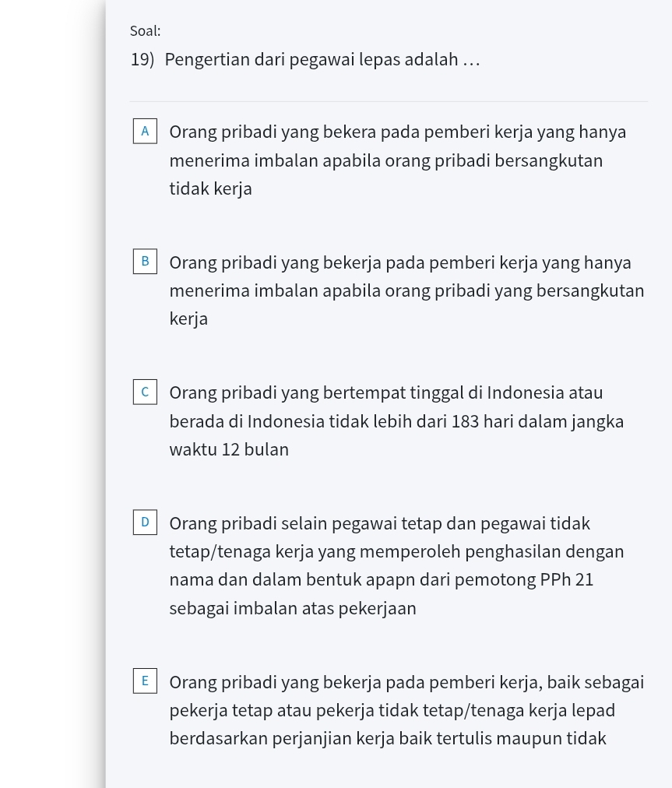Click the boxed letter B marker

pos(145,262)
